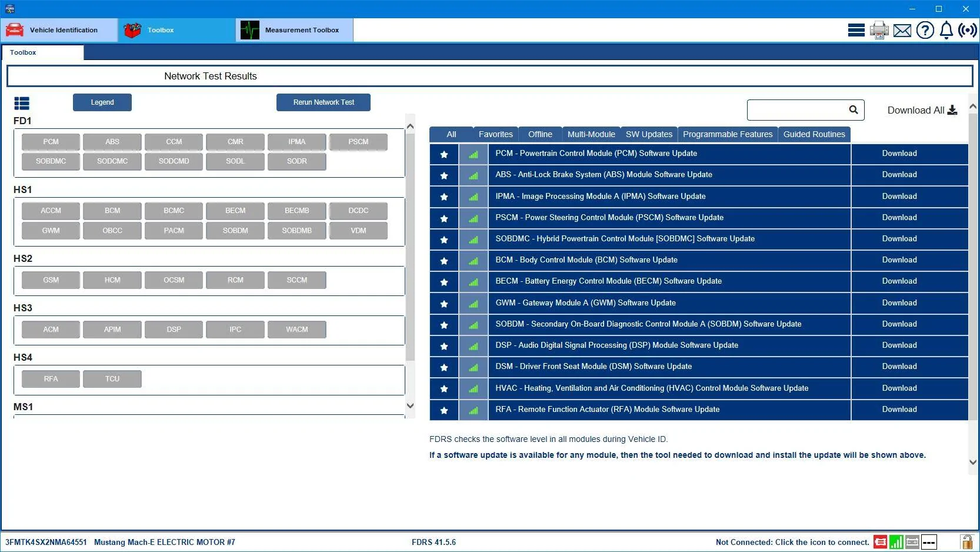Toggle favorite star for IPMA Software Update
This screenshot has width=980, height=552.
(x=444, y=197)
